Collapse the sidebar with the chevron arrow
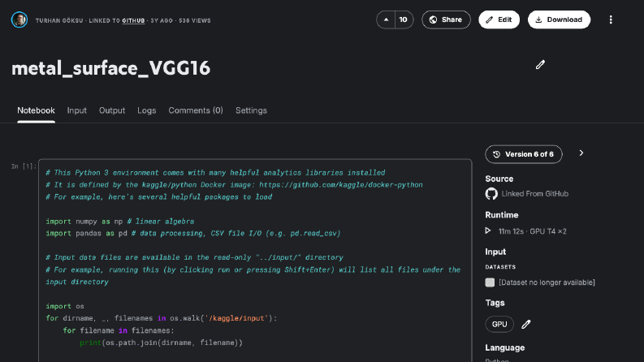The height and width of the screenshot is (362, 644). point(581,153)
